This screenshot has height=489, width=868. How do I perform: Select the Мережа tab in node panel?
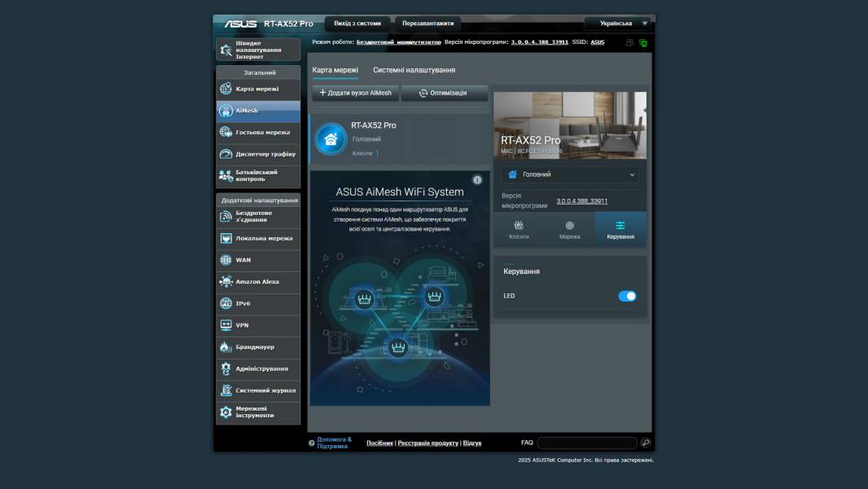[x=569, y=230]
